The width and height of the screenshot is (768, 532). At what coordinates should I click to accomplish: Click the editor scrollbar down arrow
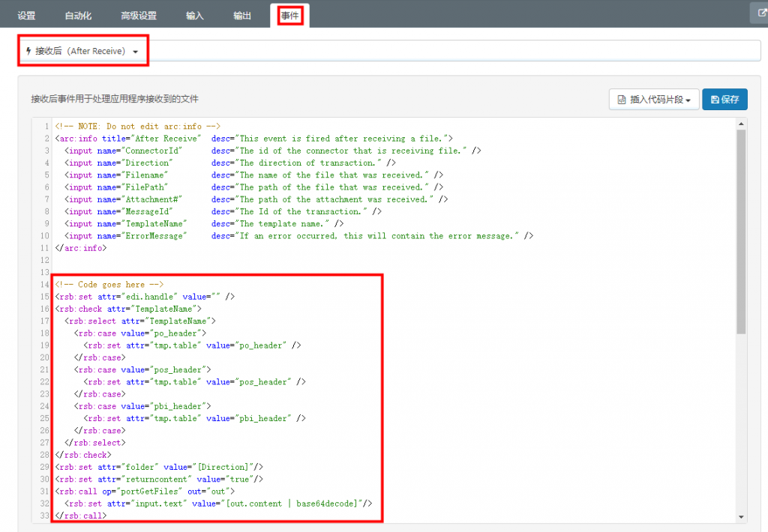coord(741,516)
